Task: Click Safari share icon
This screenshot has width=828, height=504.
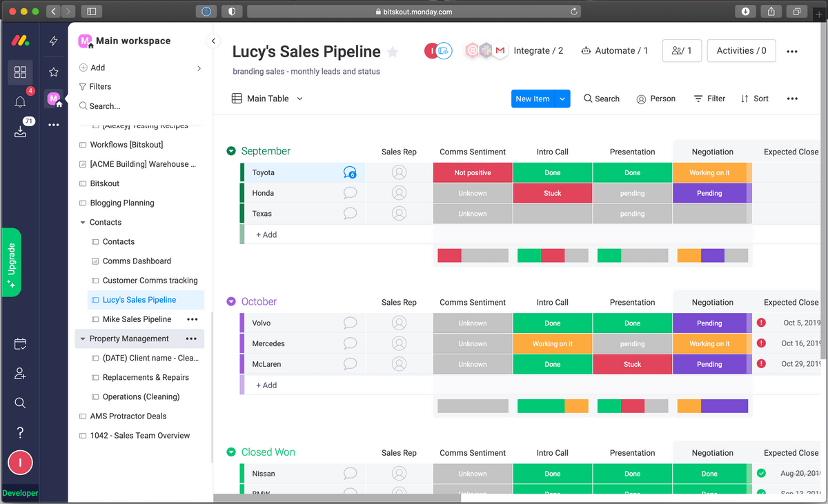Action: pos(771,12)
